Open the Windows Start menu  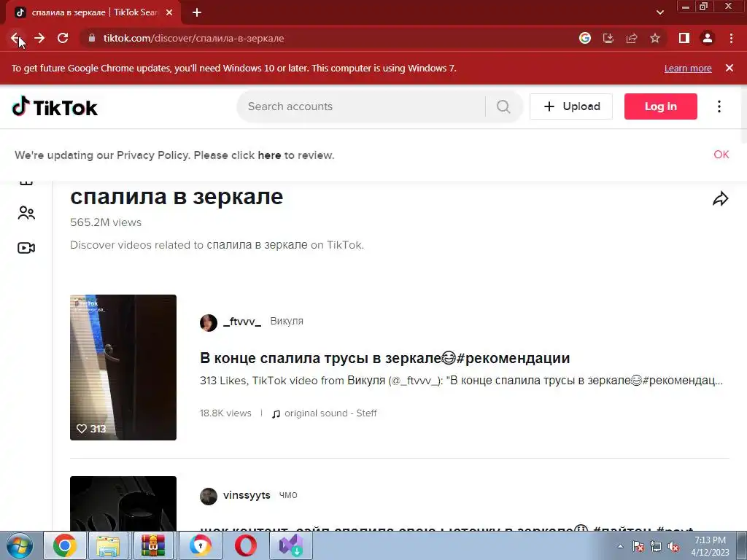(x=19, y=545)
